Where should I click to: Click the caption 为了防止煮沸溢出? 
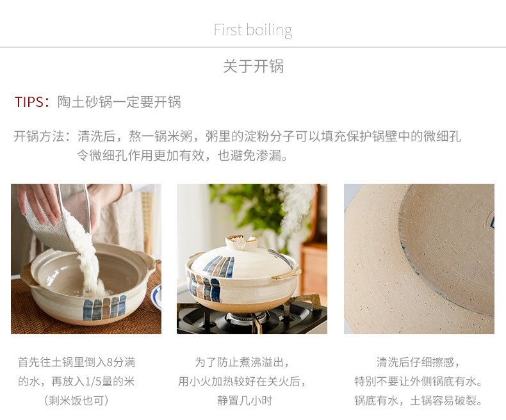point(242,362)
